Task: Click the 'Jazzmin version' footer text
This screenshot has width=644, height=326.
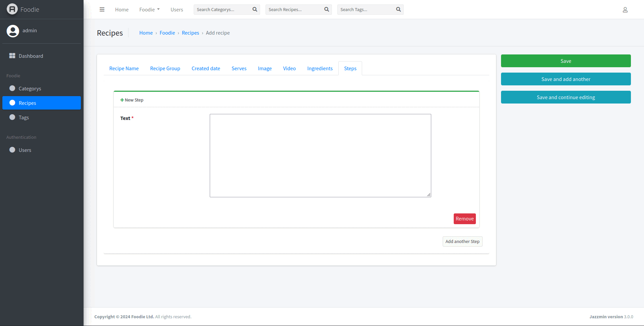Action: (606, 317)
